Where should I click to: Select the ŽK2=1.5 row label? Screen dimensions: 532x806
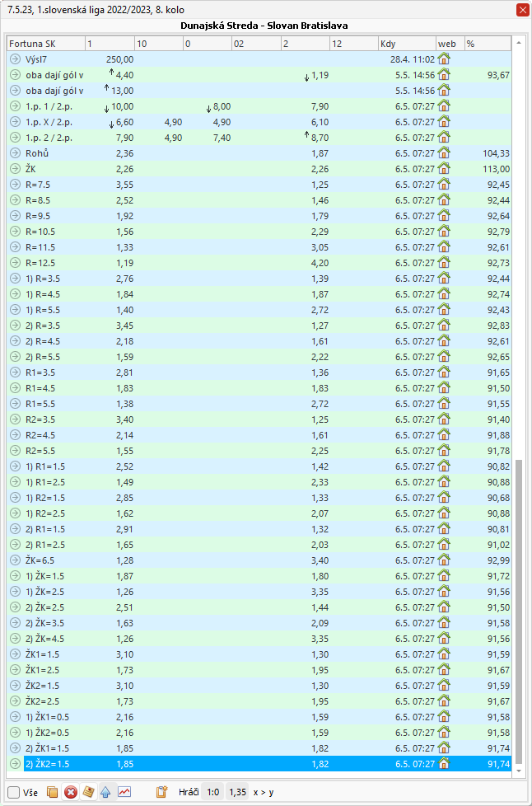(x=42, y=686)
